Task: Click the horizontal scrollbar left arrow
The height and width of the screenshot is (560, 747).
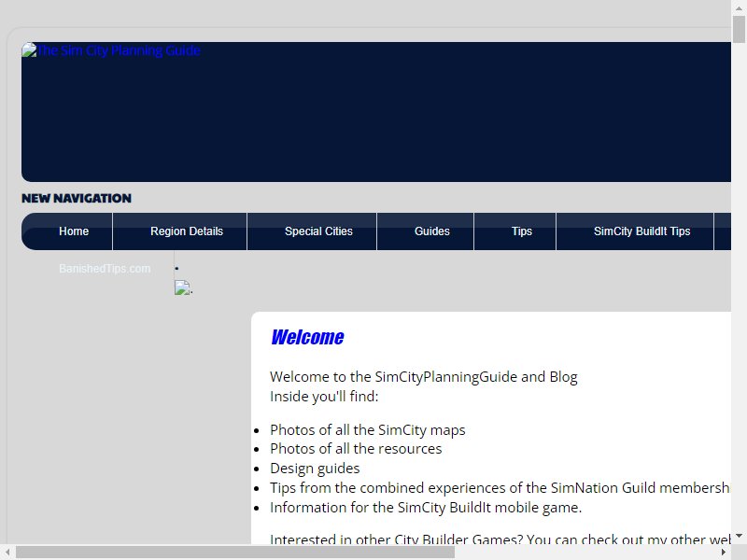Action: pos(7,553)
